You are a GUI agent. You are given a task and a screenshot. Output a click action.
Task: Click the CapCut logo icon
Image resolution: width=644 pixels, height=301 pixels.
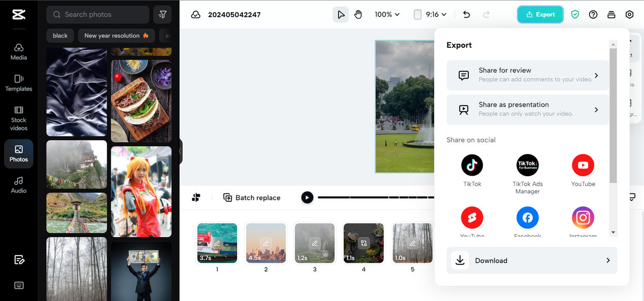point(19,15)
